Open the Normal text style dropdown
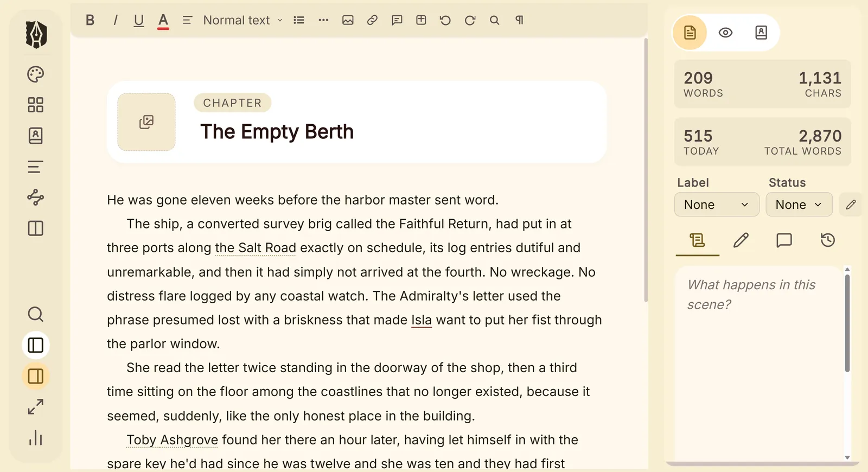868x472 pixels. [x=243, y=20]
